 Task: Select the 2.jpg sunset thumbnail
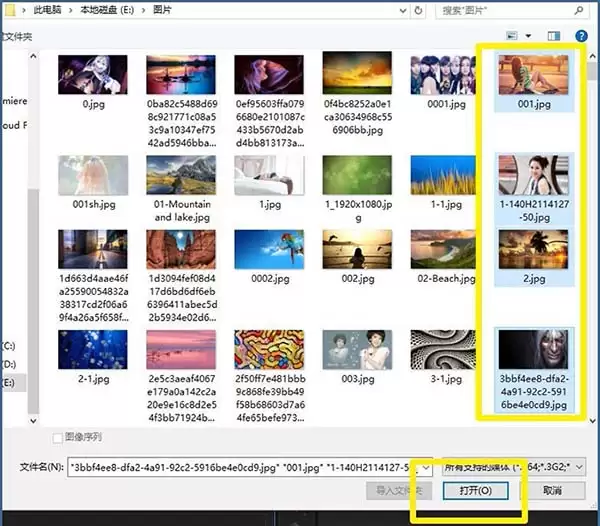[533, 249]
